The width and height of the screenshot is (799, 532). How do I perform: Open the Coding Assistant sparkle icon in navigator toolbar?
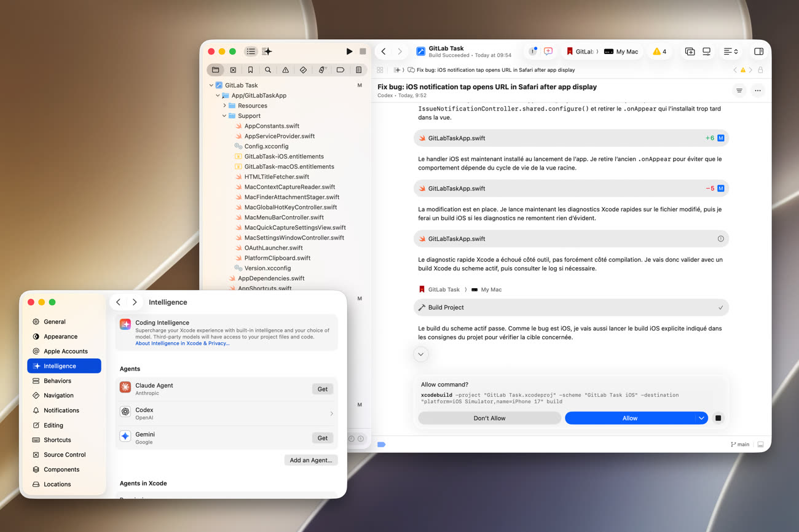tap(267, 52)
